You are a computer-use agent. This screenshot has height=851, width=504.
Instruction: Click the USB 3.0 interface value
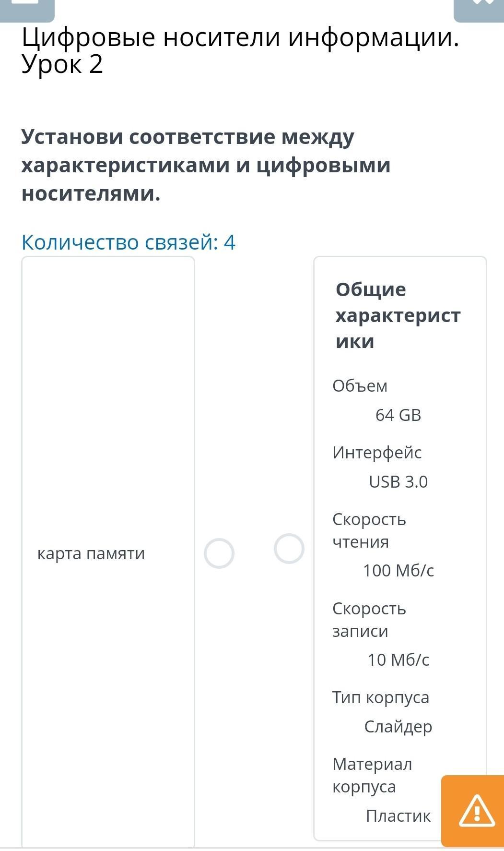click(x=398, y=481)
